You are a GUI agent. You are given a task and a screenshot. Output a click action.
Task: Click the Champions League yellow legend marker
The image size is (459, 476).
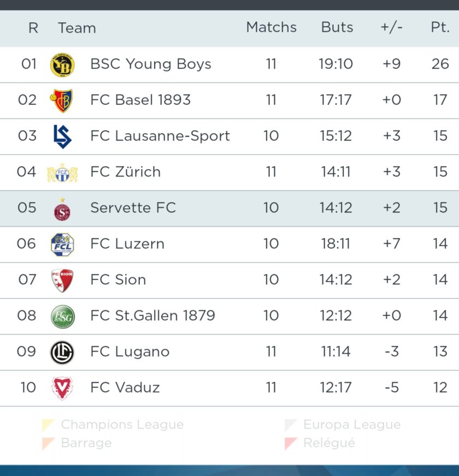[48, 425]
